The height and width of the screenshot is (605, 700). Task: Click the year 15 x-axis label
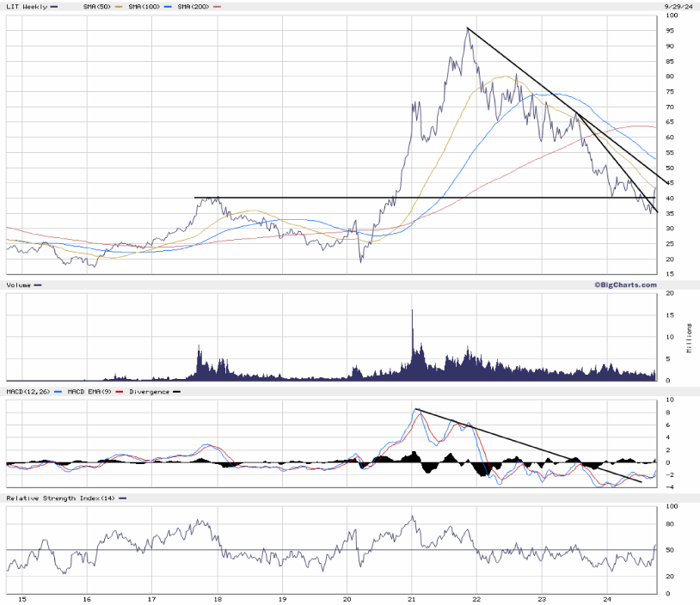tap(21, 598)
